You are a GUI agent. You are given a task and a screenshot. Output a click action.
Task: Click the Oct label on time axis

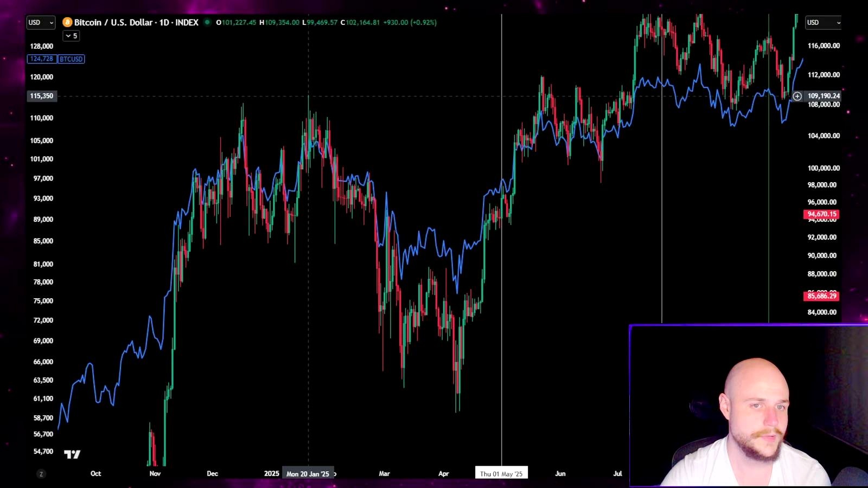(95, 473)
